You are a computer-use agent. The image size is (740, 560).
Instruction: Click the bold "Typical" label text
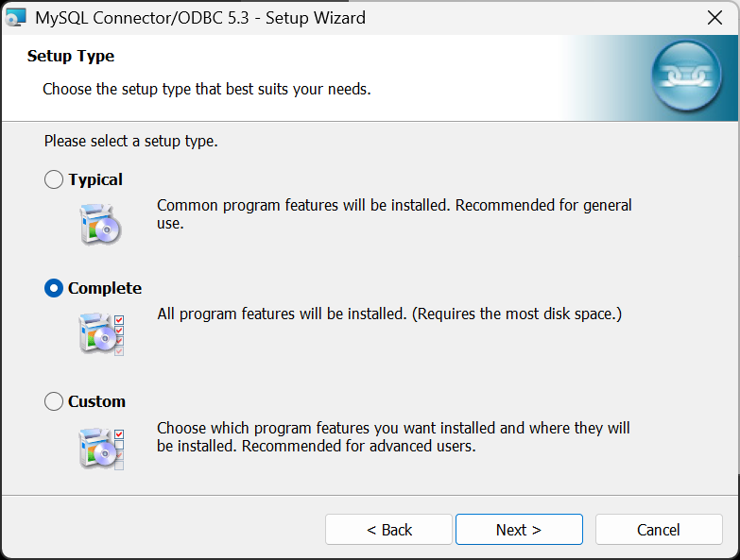95,179
